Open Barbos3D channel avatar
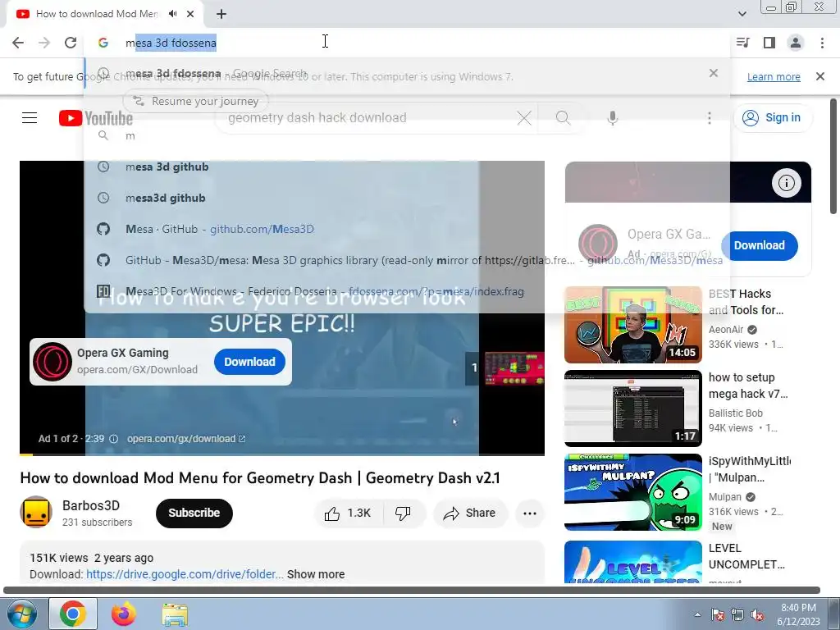 pos(36,512)
